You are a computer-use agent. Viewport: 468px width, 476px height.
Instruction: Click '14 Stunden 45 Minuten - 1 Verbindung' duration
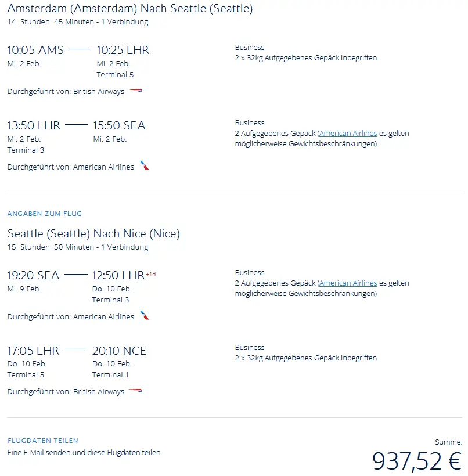[x=78, y=22]
